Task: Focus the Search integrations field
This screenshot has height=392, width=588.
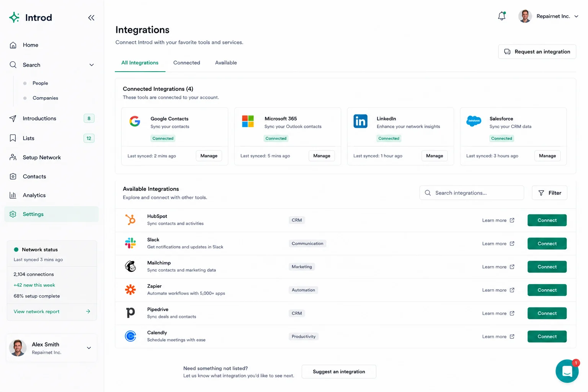Action: [x=472, y=193]
